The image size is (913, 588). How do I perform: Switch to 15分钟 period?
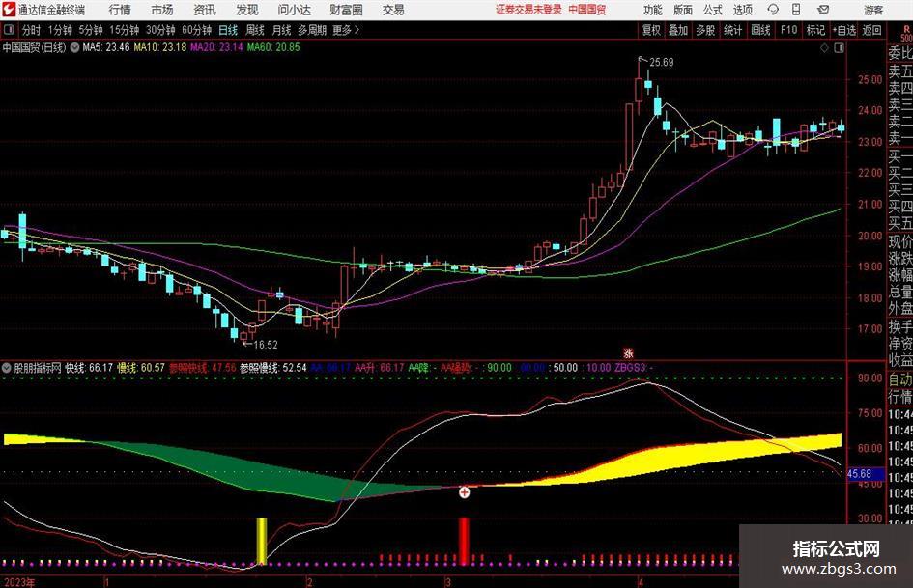coord(125,30)
